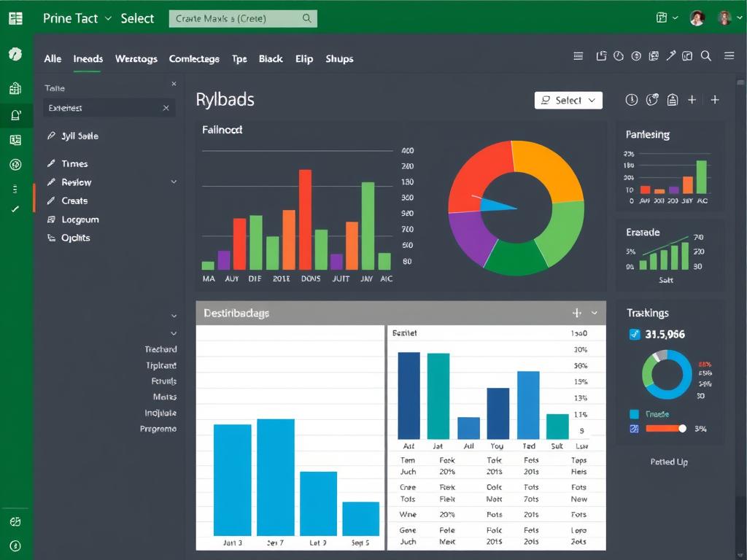Open the Prine Tact dropdown arrow

point(108,18)
